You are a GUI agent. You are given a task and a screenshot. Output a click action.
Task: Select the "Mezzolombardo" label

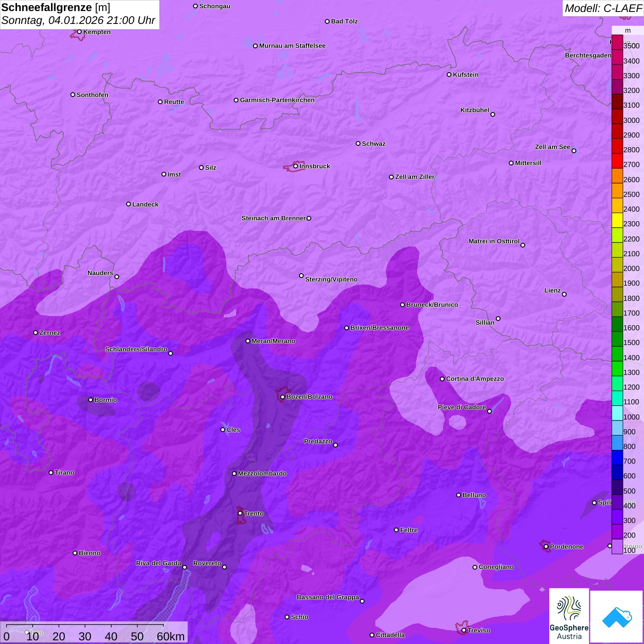click(262, 473)
